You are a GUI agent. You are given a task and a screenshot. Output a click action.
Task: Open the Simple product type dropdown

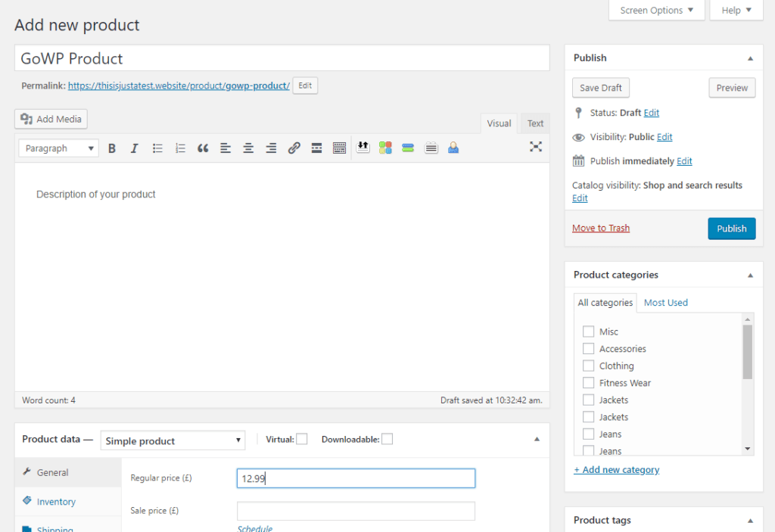173,440
